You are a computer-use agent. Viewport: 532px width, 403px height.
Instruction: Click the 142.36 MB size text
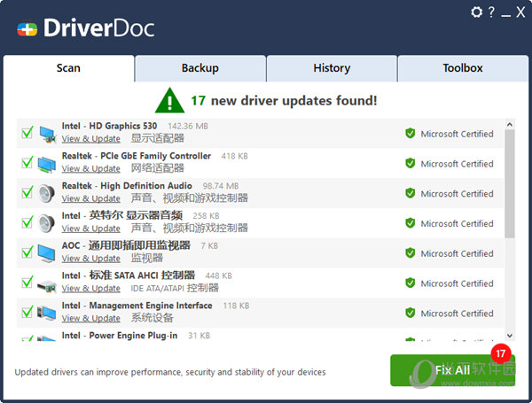point(188,126)
